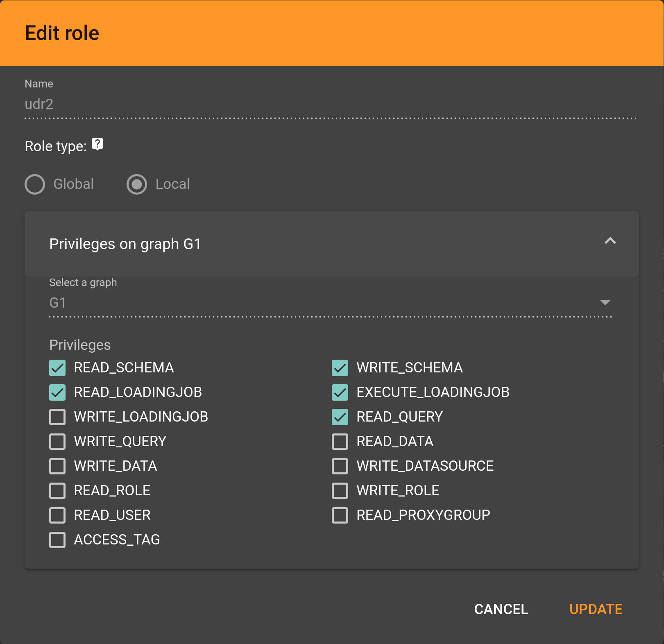Viewport: 664px width, 644px height.
Task: Uncheck the READ_QUERY privilege
Action: point(340,417)
